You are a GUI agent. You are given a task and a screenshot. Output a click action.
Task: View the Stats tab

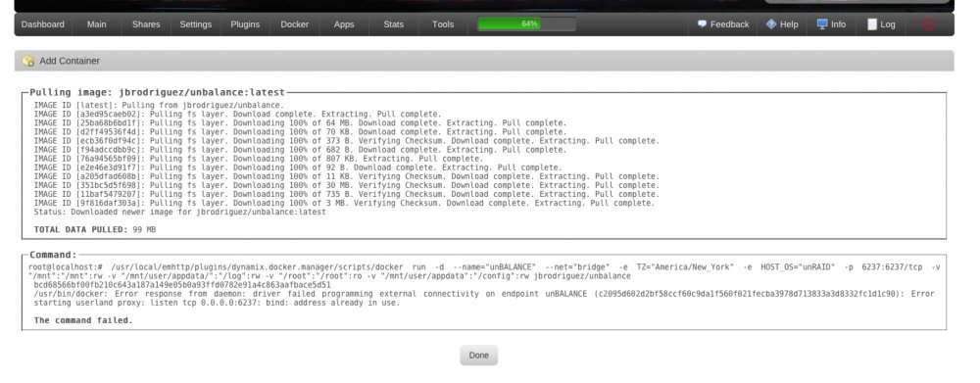click(393, 24)
